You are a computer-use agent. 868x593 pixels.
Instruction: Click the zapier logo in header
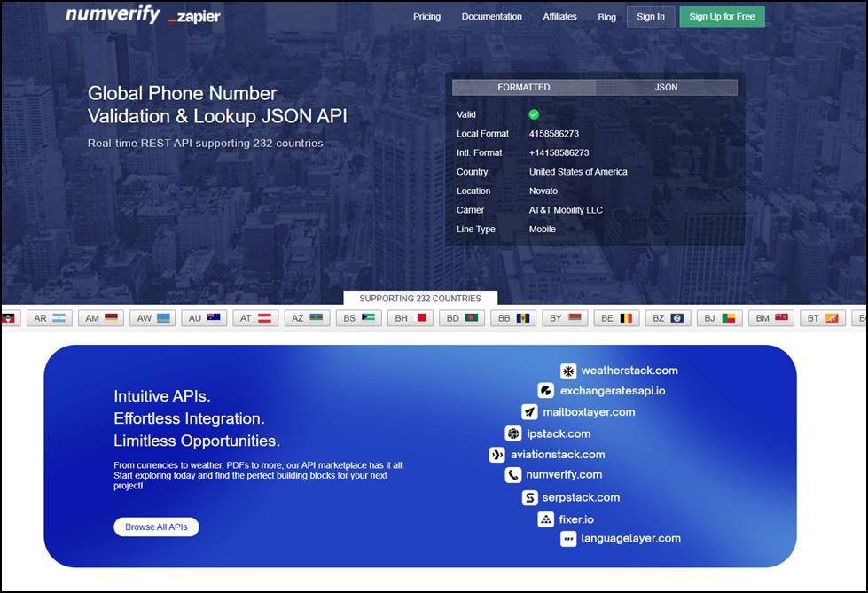tap(194, 17)
